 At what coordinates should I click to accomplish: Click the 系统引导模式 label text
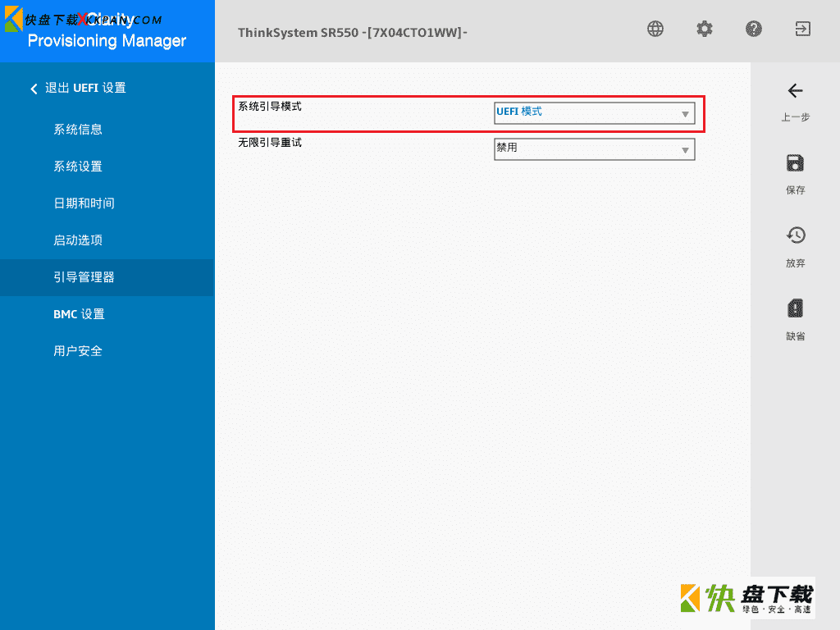270,107
